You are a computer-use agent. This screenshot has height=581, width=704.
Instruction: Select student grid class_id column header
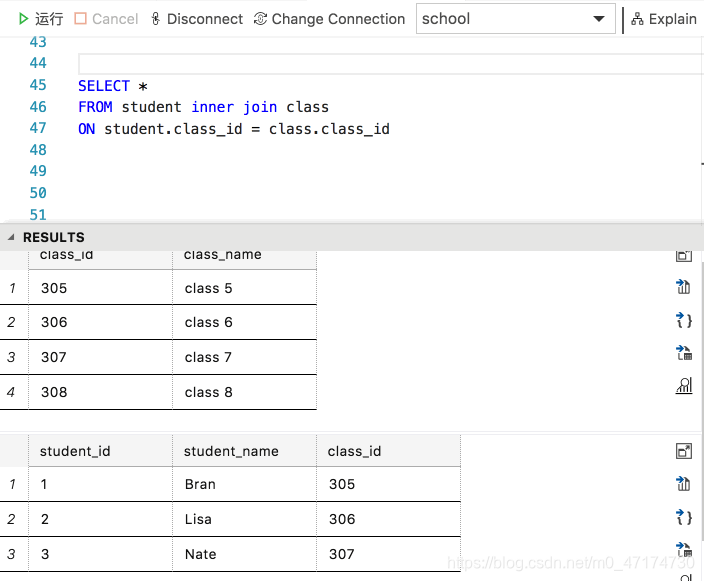389,451
